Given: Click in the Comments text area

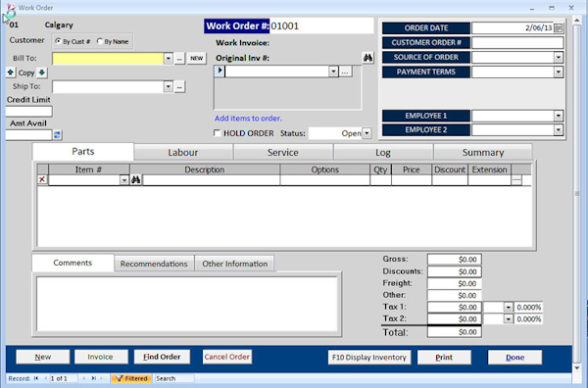Looking at the screenshot, I should [x=187, y=304].
